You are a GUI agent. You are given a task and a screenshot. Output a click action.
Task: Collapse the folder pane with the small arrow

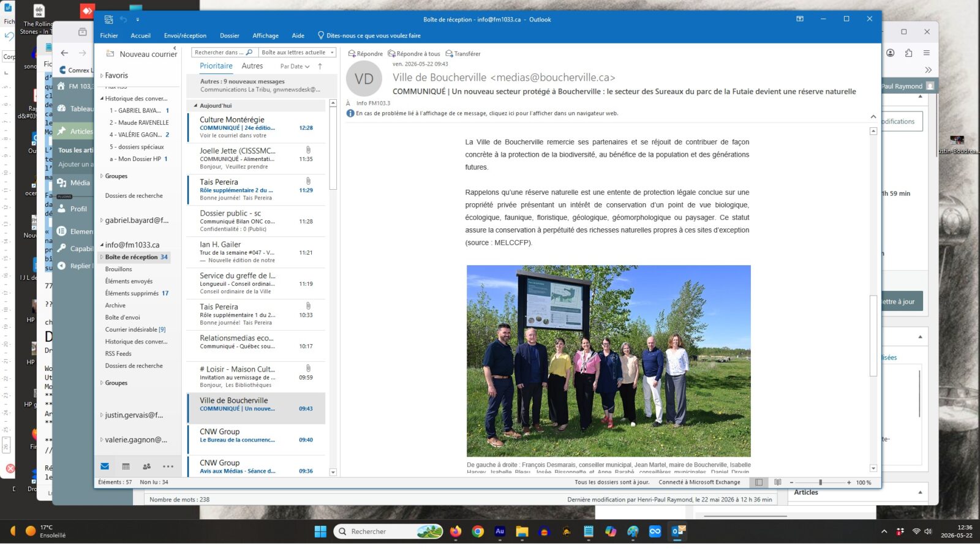click(x=175, y=48)
